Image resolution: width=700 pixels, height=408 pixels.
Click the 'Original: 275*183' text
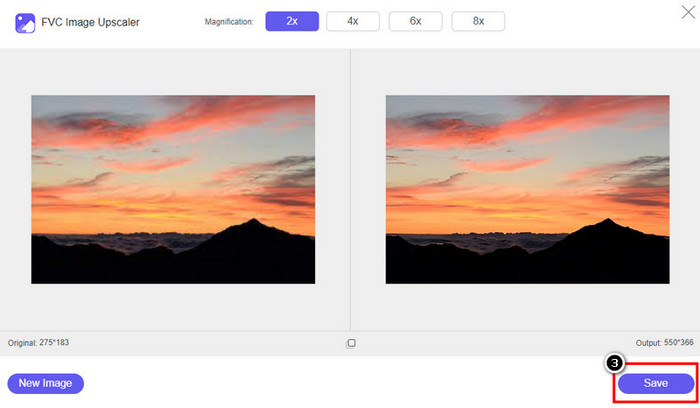pos(38,343)
